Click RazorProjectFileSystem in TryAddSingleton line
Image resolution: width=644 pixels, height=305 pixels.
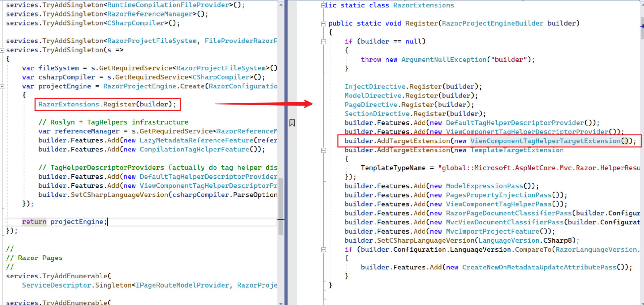point(152,41)
